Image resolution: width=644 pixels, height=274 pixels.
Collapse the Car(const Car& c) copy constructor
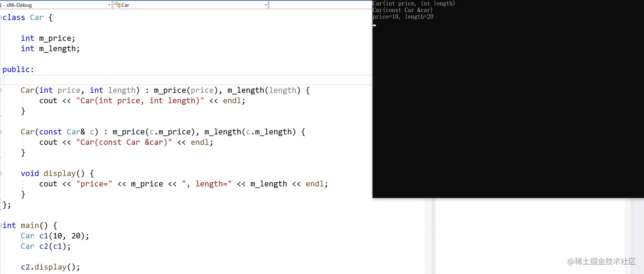tap(1, 132)
